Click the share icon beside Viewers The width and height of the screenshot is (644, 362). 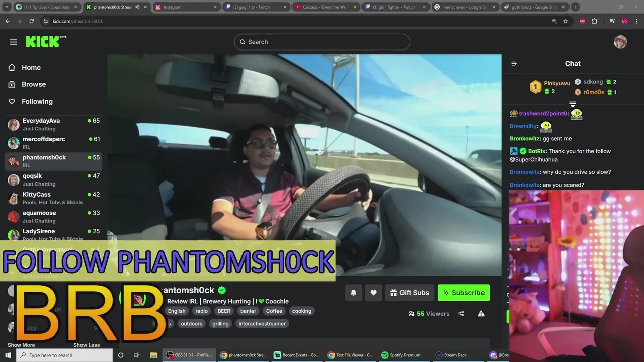coord(461,314)
